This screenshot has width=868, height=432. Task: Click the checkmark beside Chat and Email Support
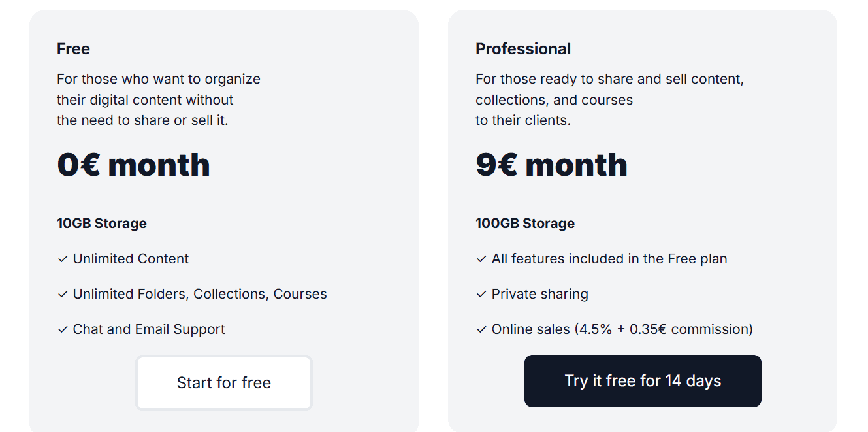61,329
